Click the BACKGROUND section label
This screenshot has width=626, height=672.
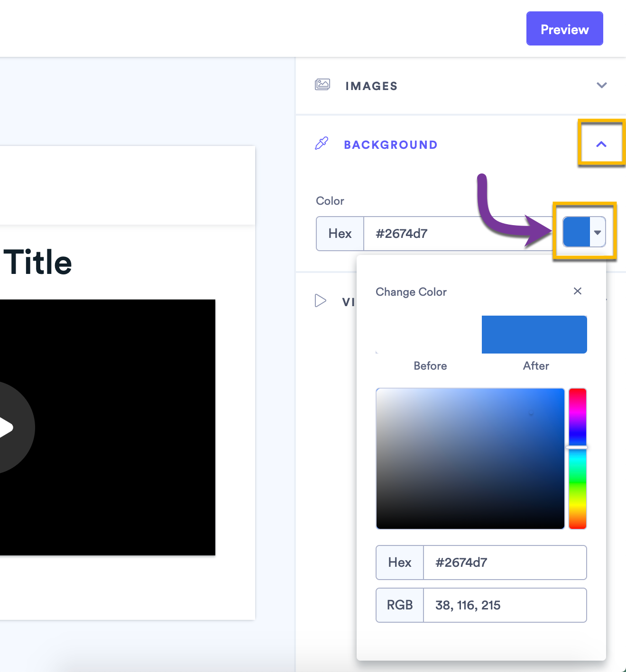click(x=391, y=145)
